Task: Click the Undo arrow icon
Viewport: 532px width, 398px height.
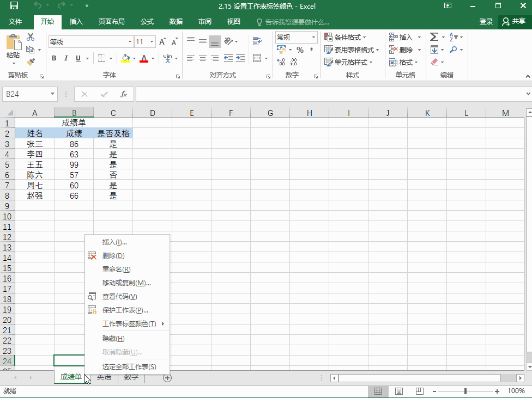Action: pyautogui.click(x=38, y=6)
